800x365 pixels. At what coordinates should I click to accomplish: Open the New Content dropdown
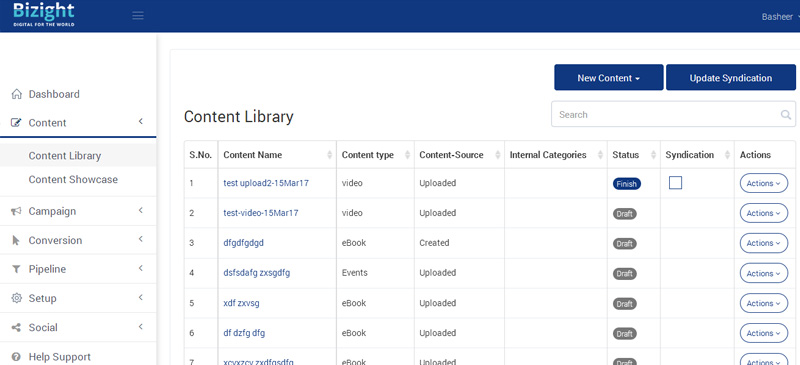[609, 78]
